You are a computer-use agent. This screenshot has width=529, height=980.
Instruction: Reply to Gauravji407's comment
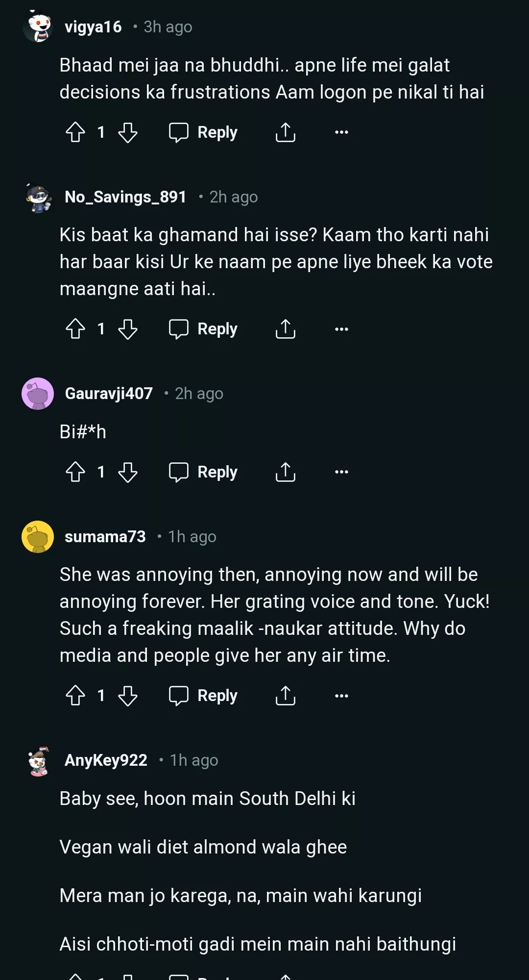(x=203, y=472)
